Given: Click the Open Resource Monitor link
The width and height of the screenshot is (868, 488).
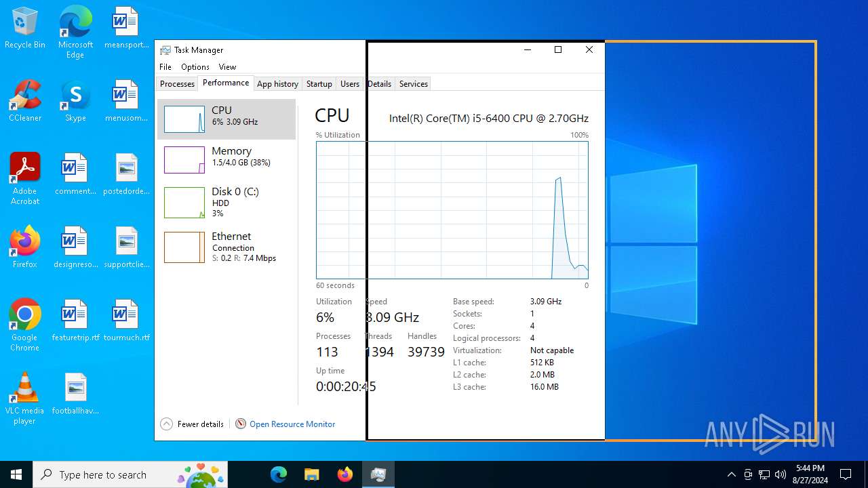Looking at the screenshot, I should [x=292, y=424].
